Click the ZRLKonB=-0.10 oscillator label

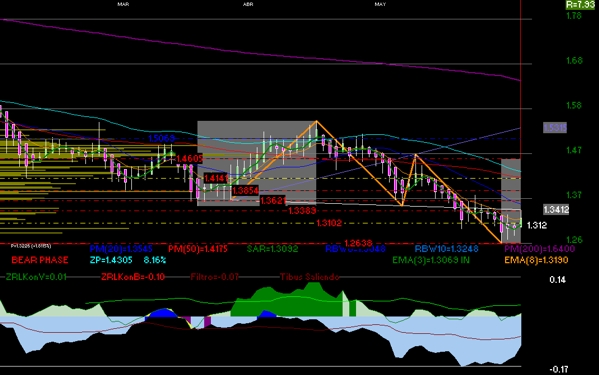tap(133, 277)
